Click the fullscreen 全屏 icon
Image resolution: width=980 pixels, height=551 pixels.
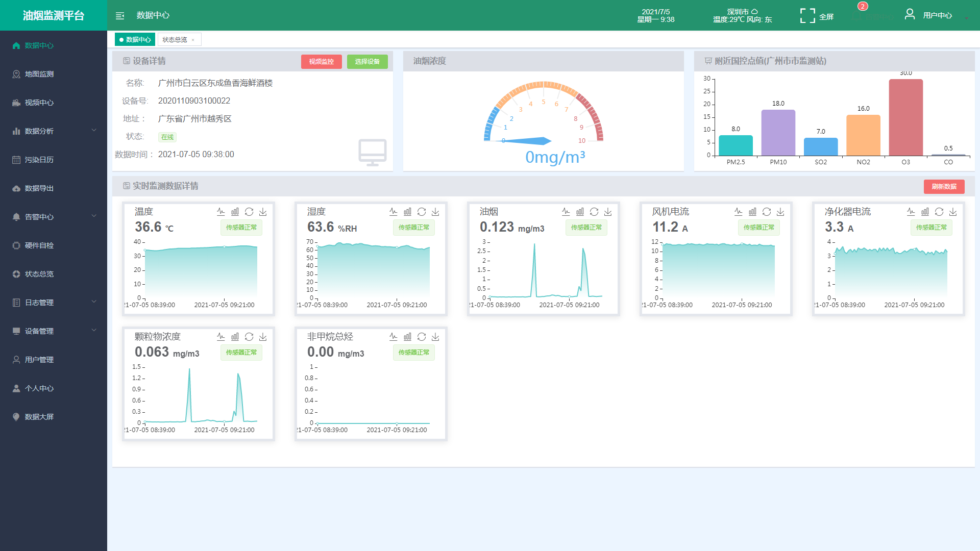coord(807,16)
